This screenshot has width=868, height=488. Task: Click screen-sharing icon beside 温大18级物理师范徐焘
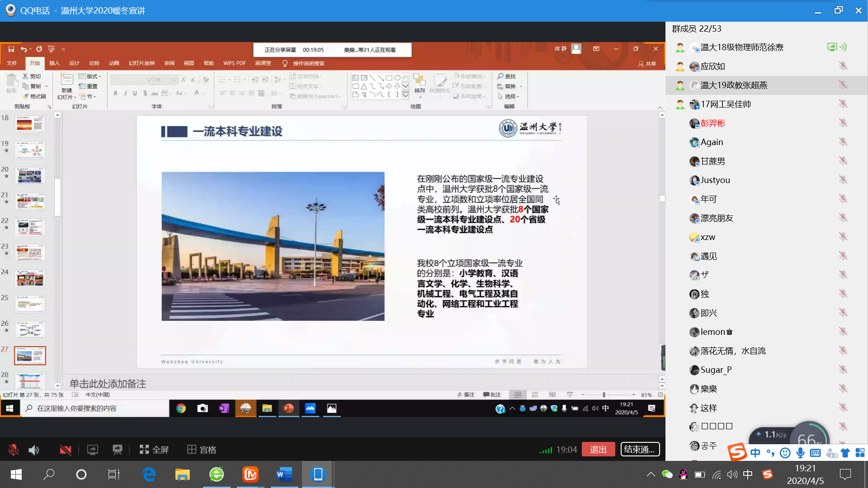[x=832, y=47]
